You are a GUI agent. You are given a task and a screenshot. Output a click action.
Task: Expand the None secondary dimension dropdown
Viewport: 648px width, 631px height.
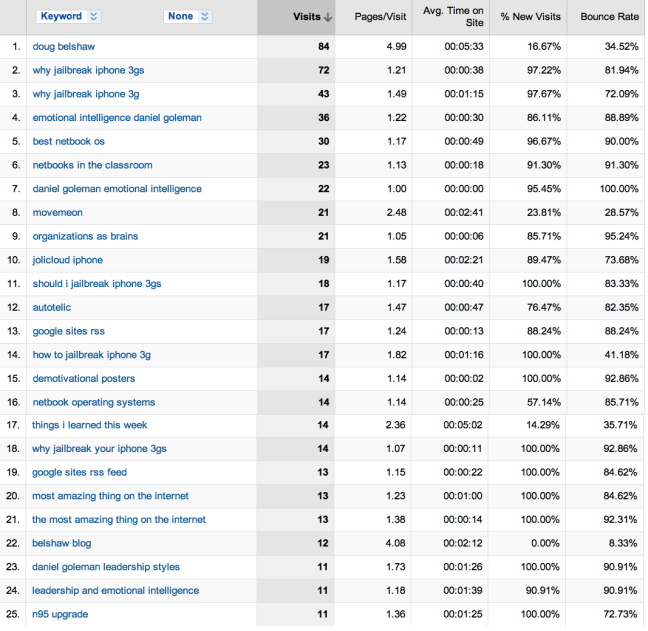(x=188, y=16)
